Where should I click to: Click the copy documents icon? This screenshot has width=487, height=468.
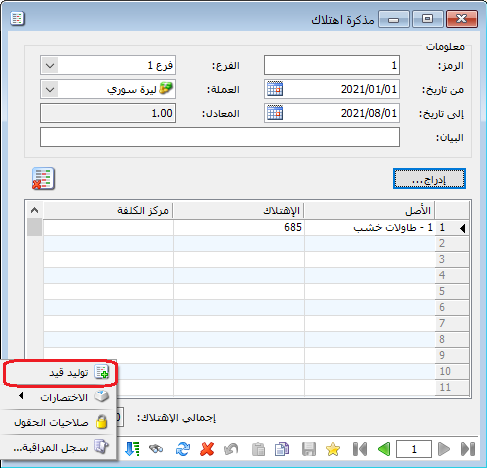tap(282, 449)
